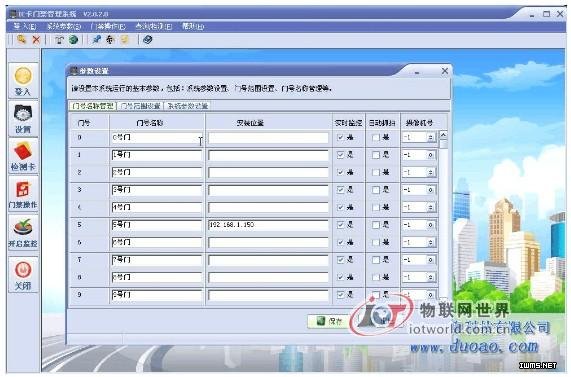Image resolution: width=571 pixels, height=377 pixels.
Task: Switch to the 门号范围设置 tab
Action: pyautogui.click(x=140, y=106)
